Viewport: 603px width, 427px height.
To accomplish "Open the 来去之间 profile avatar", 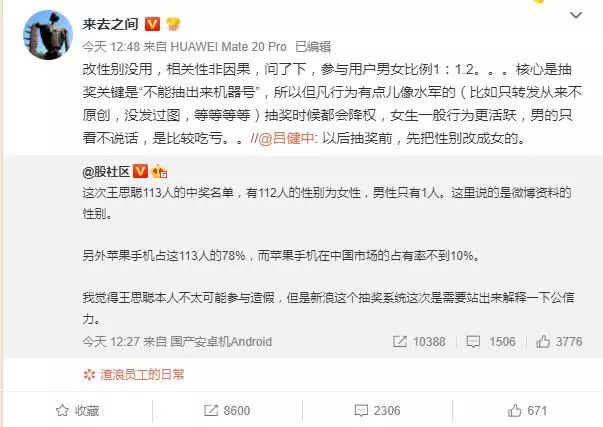I will pyautogui.click(x=48, y=35).
